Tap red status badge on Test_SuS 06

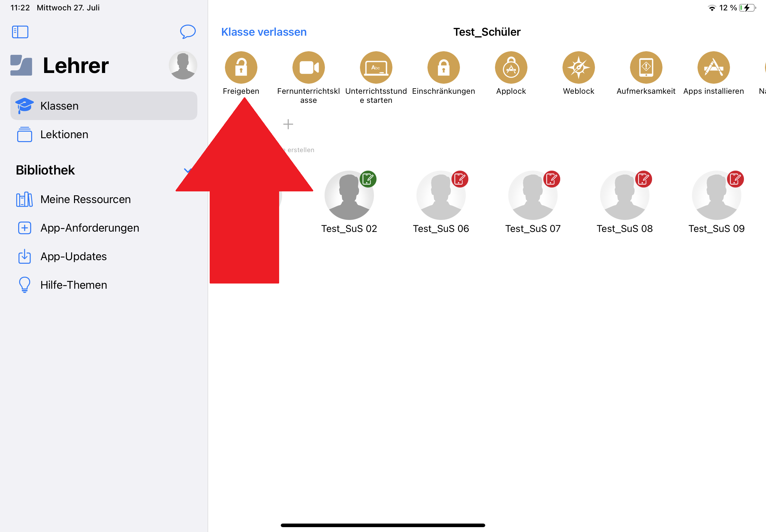coord(460,179)
